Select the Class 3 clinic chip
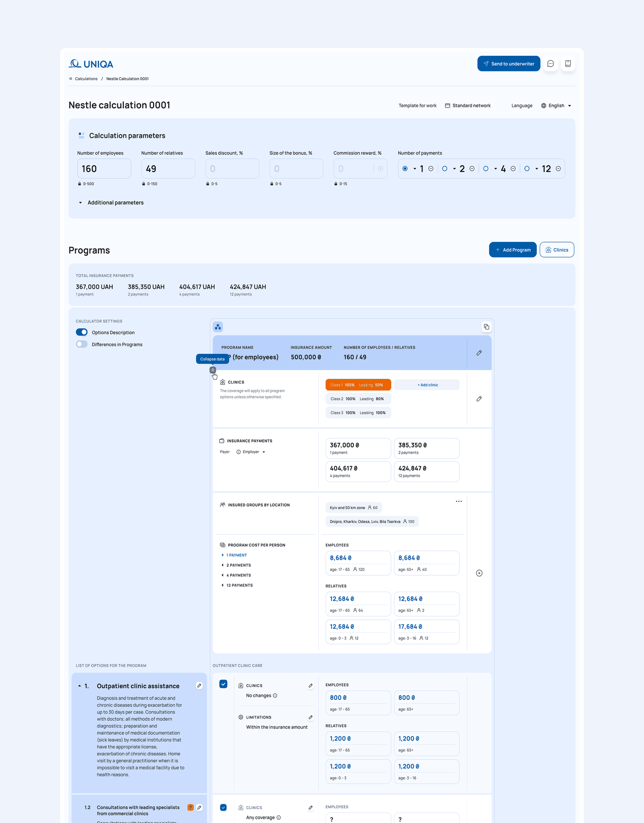 tap(358, 413)
